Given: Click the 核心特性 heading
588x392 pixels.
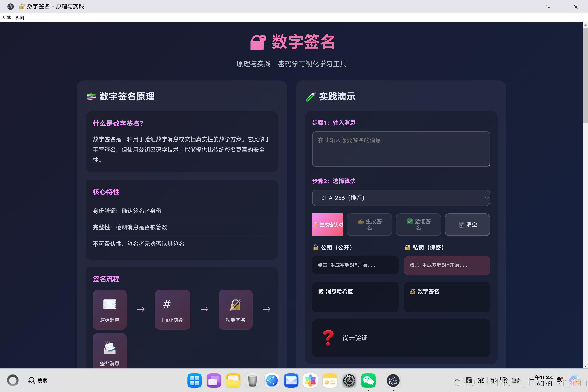Looking at the screenshot, I should point(106,192).
